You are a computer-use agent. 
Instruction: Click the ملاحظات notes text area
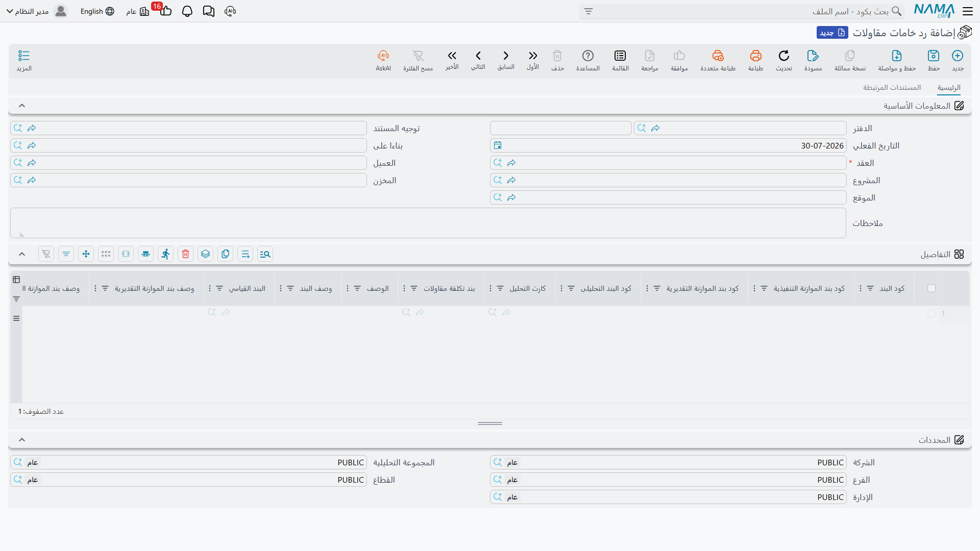428,223
